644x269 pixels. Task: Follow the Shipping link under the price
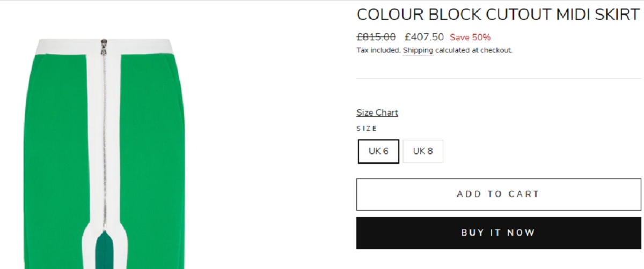(x=418, y=50)
